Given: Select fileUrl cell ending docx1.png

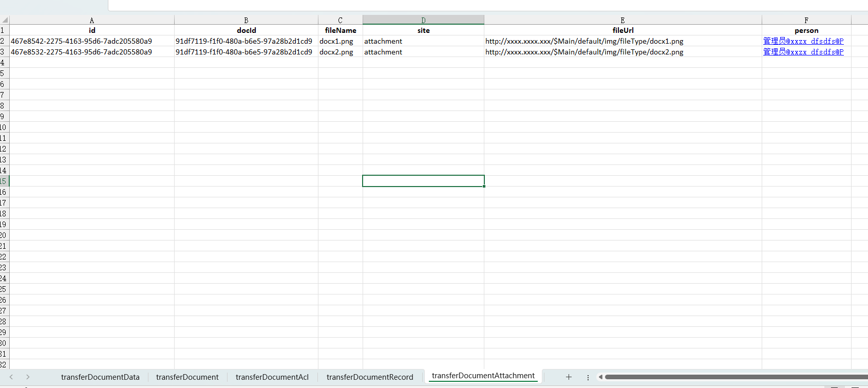Looking at the screenshot, I should 622,41.
